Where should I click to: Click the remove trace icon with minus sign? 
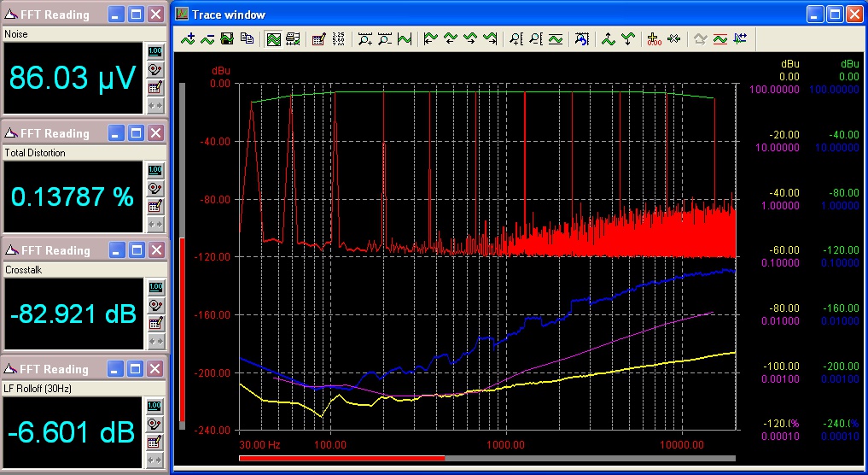tap(207, 38)
